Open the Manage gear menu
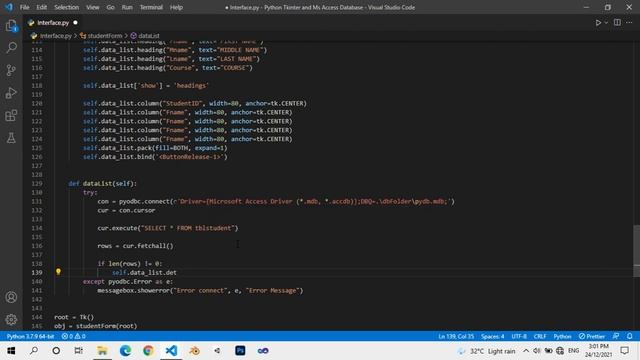640x360 pixels. (x=11, y=319)
